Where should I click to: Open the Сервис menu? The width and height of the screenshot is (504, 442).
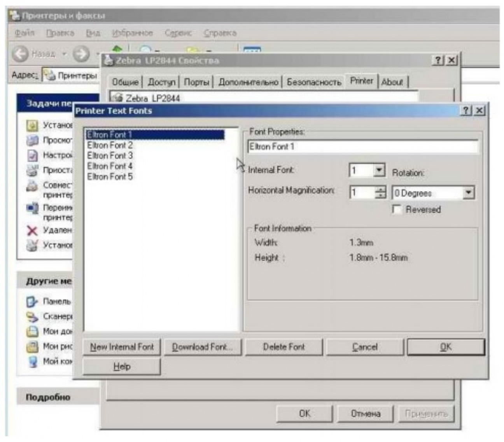coord(178,33)
